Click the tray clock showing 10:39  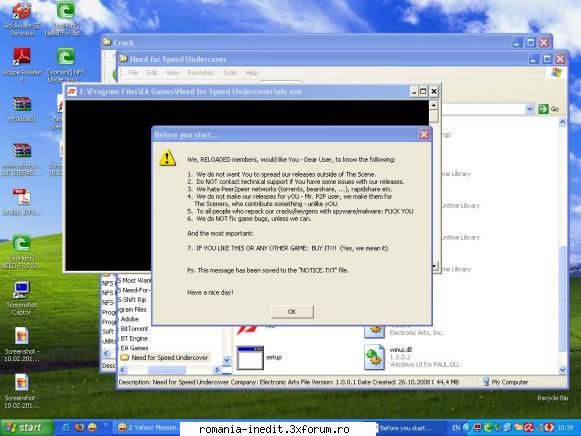[x=565, y=428]
